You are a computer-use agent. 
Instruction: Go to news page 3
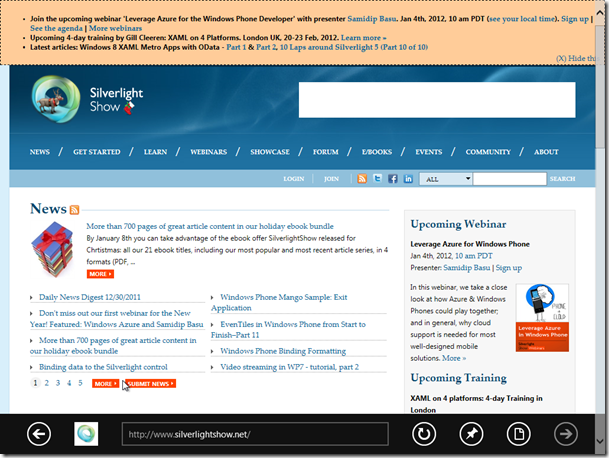click(58, 383)
